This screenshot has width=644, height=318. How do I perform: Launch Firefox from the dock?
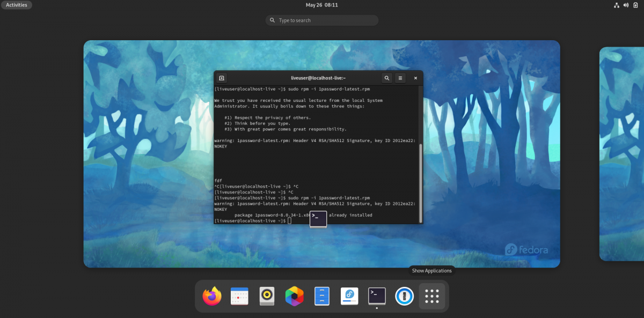[x=212, y=296]
